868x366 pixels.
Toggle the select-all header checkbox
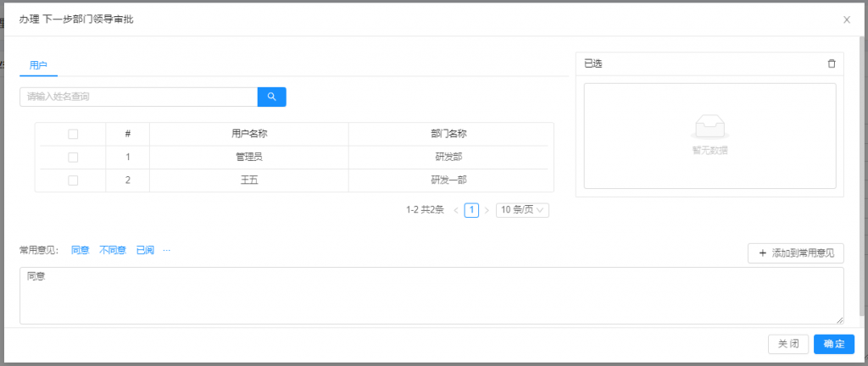(73, 134)
